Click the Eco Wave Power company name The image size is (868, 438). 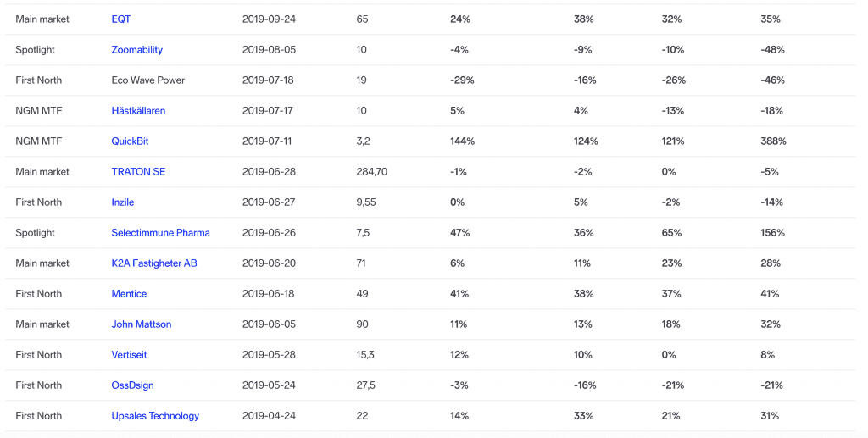(x=148, y=80)
